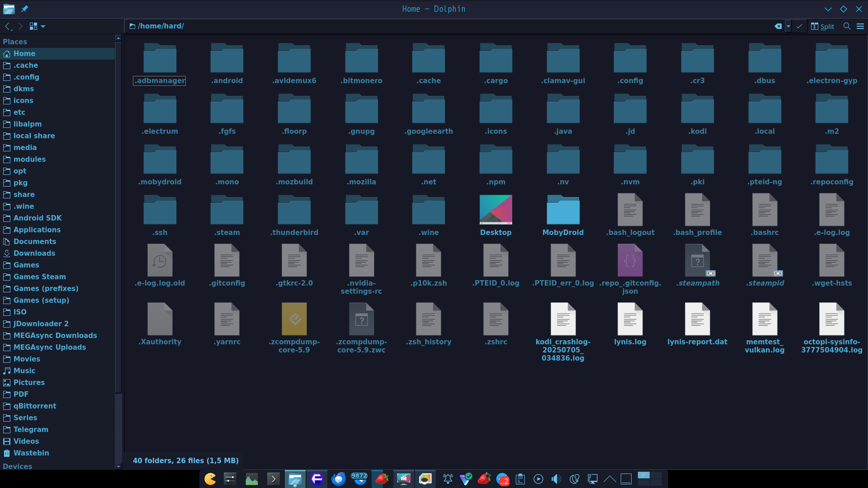Open Wastebin in Places panel

click(x=31, y=453)
